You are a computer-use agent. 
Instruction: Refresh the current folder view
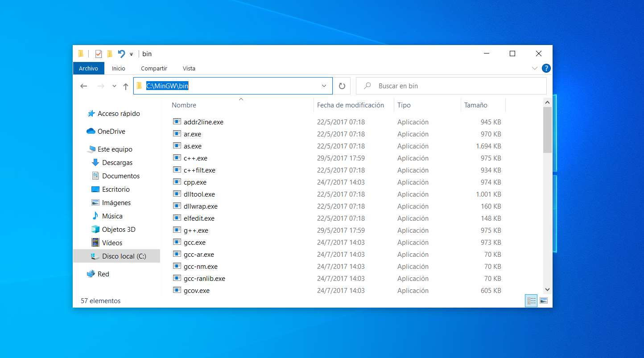[x=342, y=86]
